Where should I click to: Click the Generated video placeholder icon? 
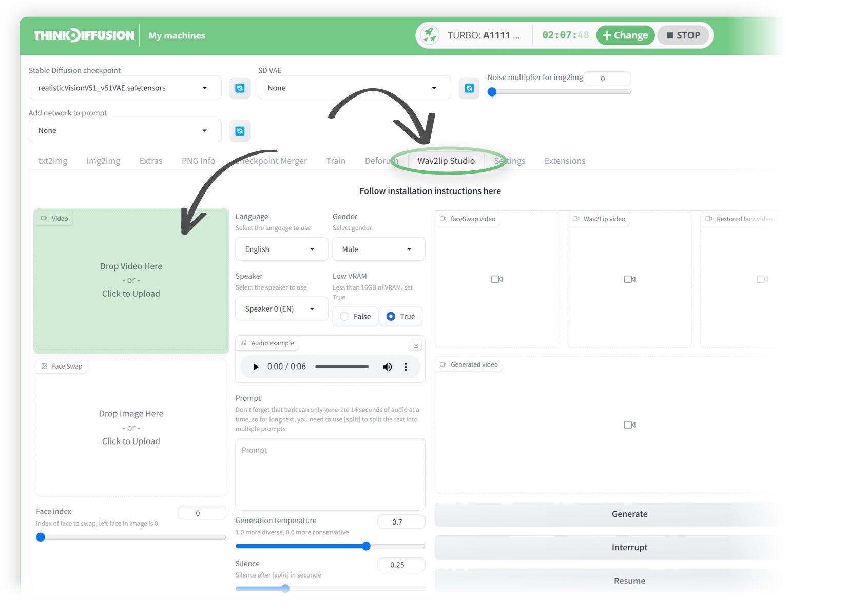tap(630, 425)
